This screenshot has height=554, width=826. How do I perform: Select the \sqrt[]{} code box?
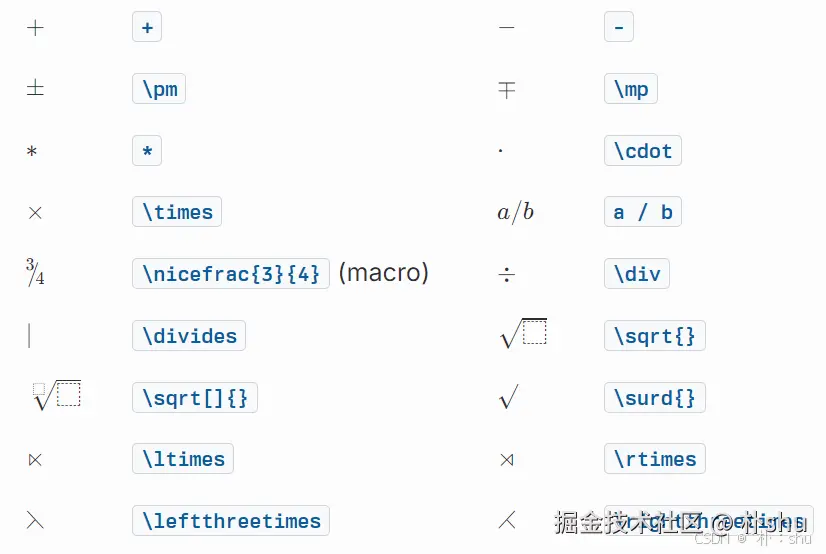pyautogui.click(x=195, y=398)
